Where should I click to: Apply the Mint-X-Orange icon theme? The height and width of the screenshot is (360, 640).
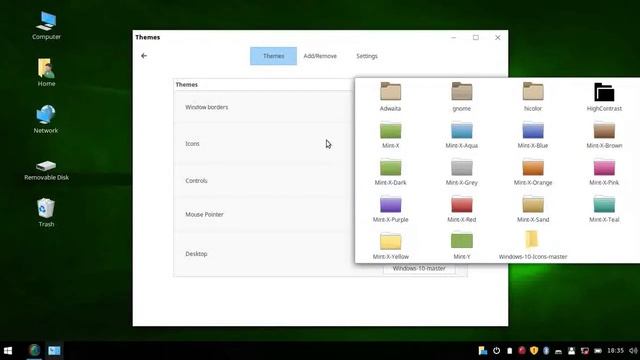click(x=533, y=172)
